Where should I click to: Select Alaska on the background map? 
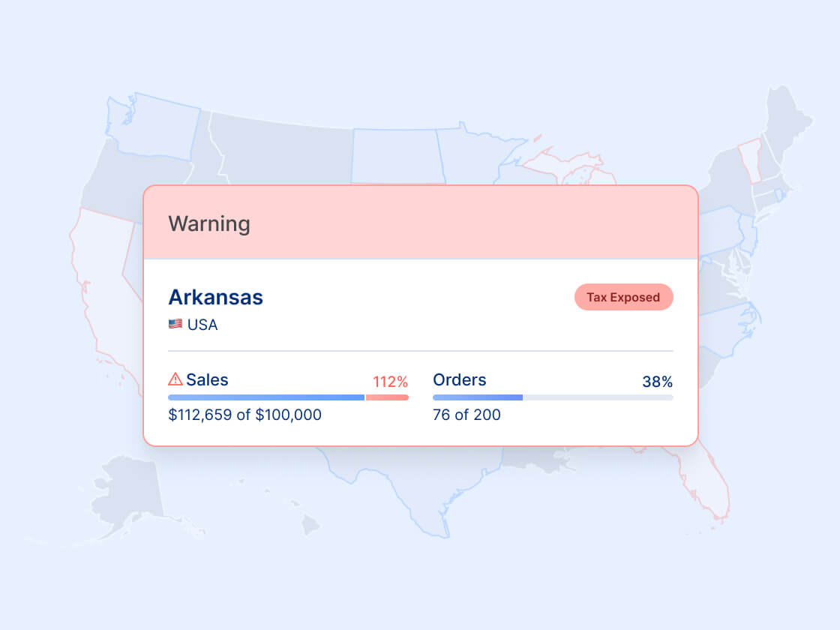(126, 493)
